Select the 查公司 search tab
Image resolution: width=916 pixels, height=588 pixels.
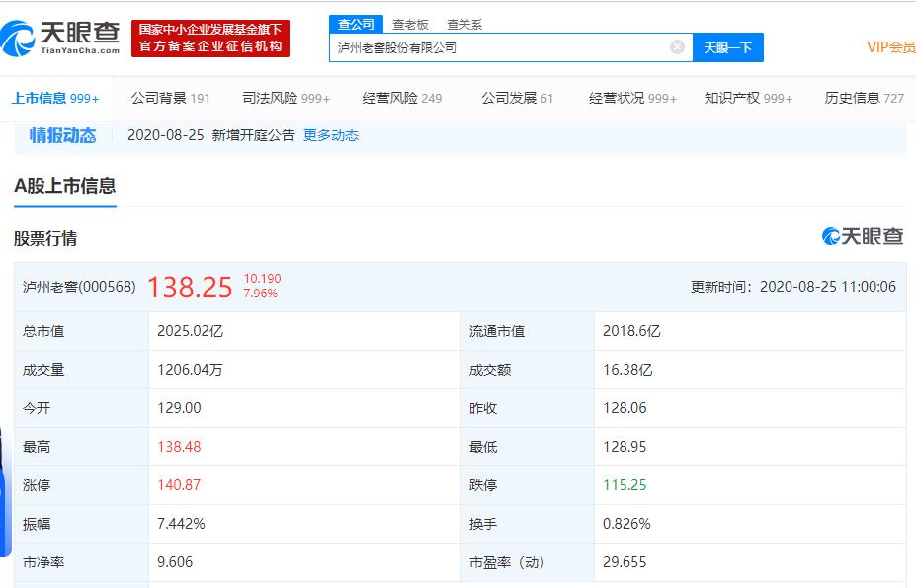click(356, 25)
